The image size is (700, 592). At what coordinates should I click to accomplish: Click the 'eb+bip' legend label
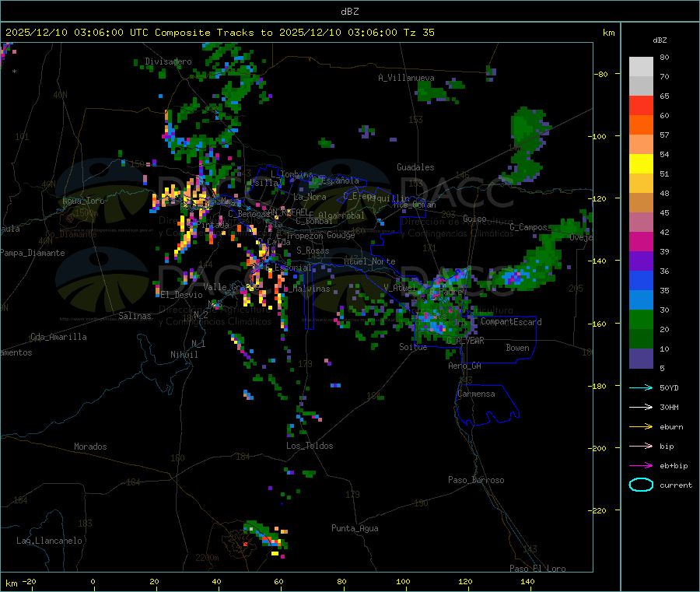coord(674,466)
